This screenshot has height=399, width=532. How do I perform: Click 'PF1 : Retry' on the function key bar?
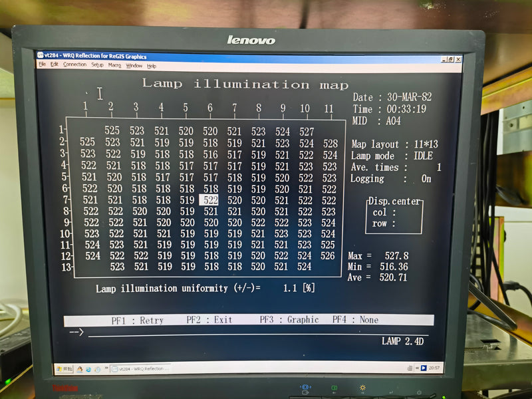point(138,321)
